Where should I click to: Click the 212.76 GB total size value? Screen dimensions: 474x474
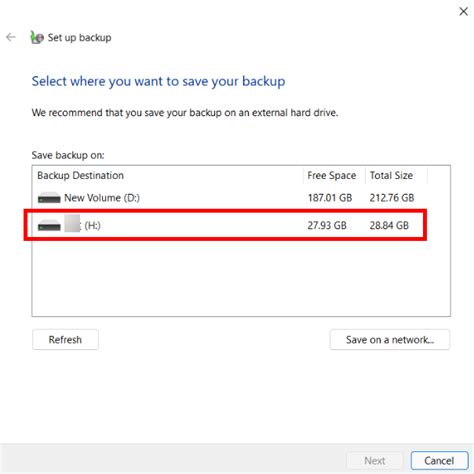(x=392, y=198)
